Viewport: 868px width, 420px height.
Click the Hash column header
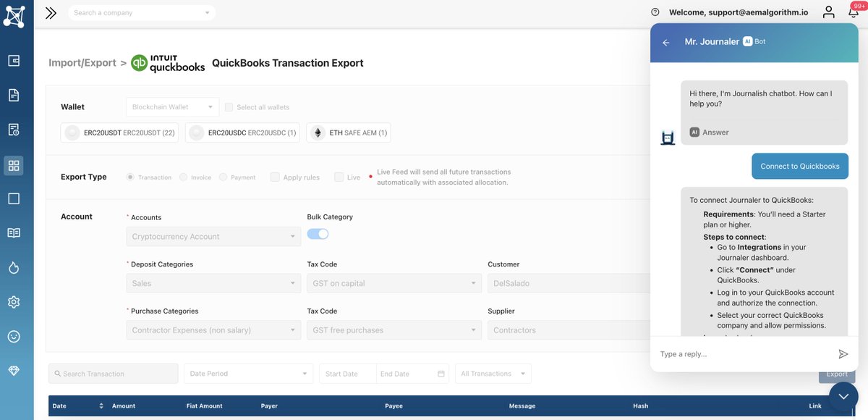640,406
